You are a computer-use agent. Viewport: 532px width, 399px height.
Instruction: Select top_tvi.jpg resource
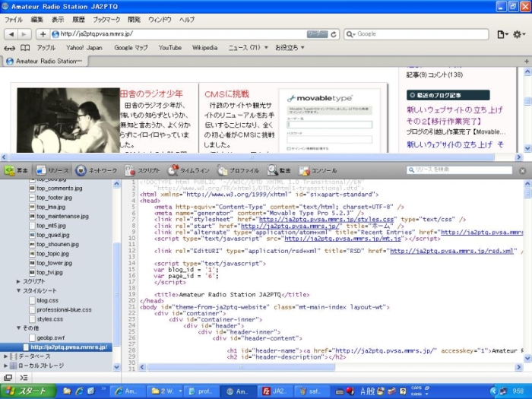tap(49, 272)
